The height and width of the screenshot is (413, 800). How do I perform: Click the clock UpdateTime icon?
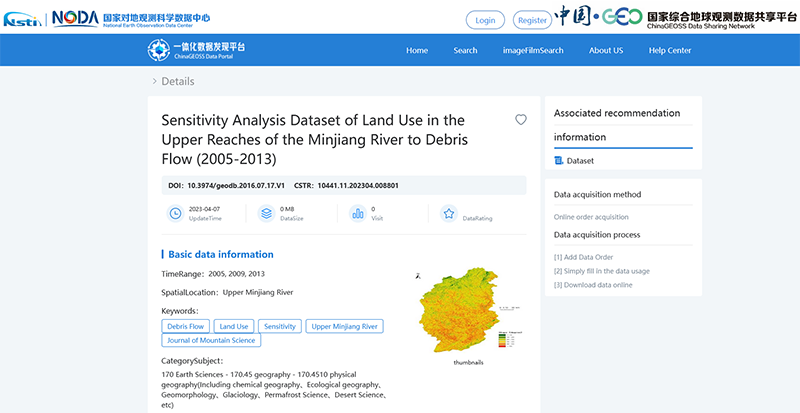pyautogui.click(x=176, y=213)
